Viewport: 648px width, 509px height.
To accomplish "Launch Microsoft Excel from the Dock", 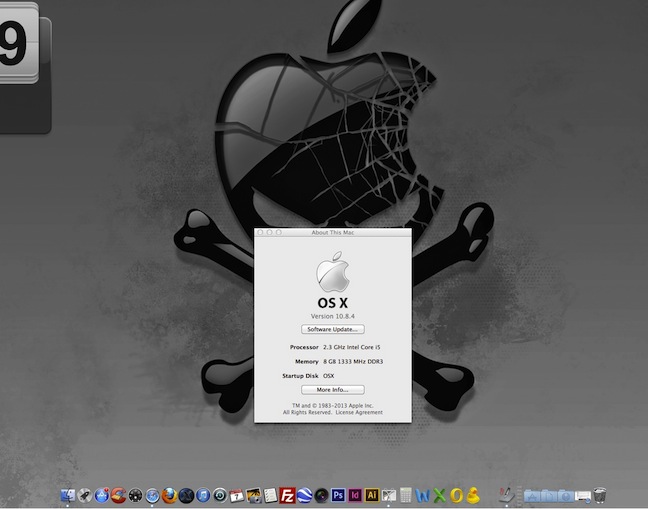I will tap(440, 495).
